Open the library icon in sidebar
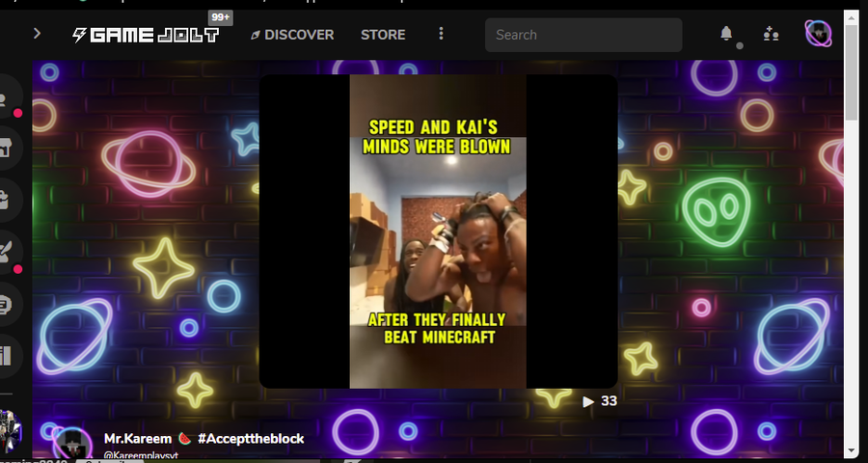 [6, 357]
